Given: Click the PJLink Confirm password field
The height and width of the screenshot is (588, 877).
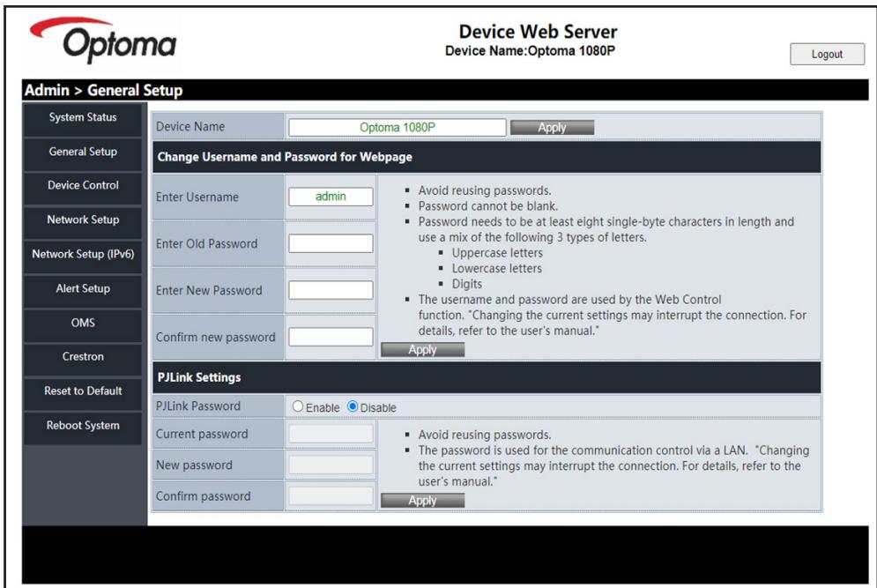Looking at the screenshot, I should [331, 496].
